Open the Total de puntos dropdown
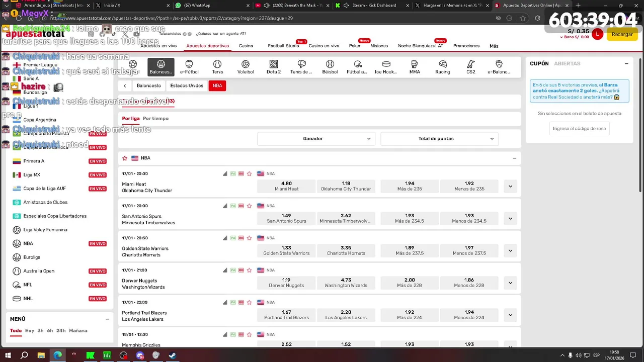This screenshot has width=644, height=362. [x=439, y=138]
